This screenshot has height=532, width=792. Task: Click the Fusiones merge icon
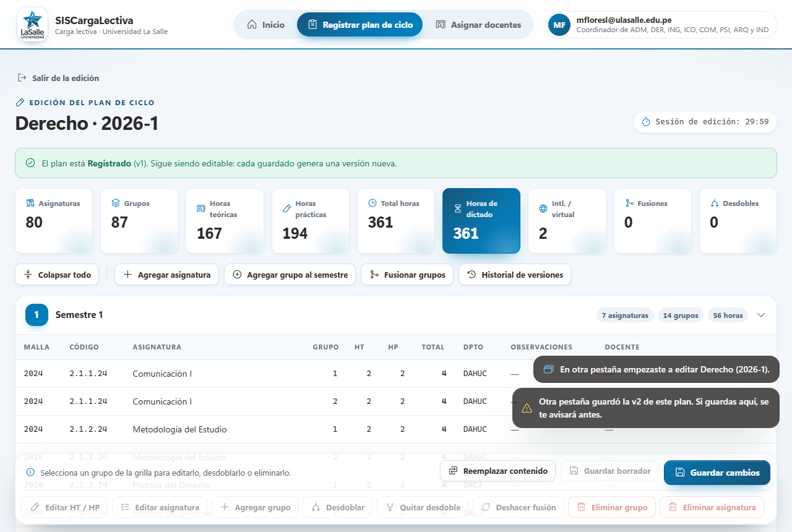tap(629, 203)
